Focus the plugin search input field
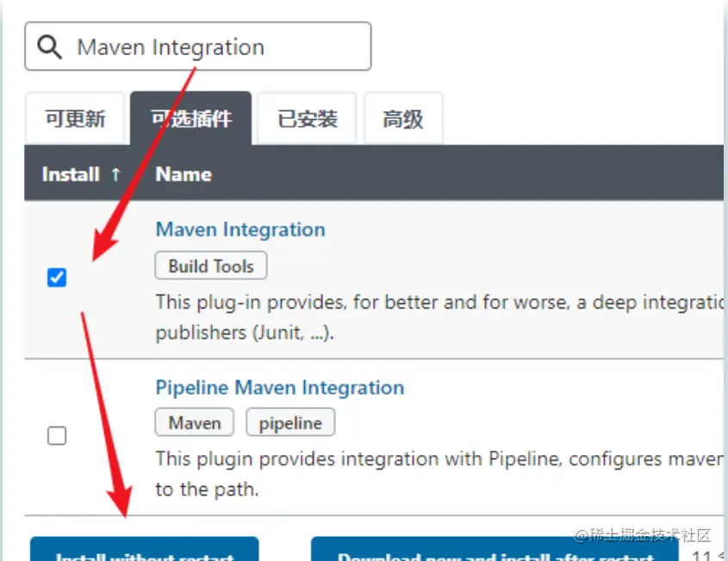This screenshot has height=561, width=728. click(198, 47)
